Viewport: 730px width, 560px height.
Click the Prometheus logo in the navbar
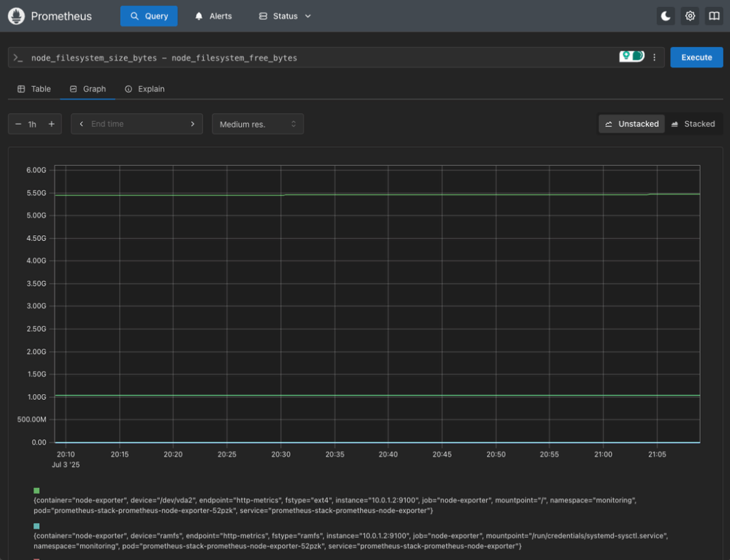[x=16, y=16]
